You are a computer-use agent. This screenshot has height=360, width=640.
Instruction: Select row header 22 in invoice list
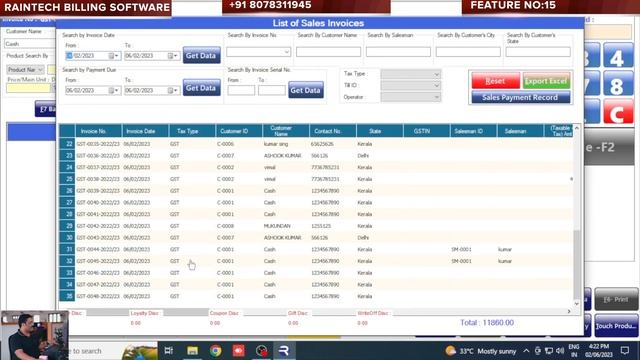tap(67, 144)
